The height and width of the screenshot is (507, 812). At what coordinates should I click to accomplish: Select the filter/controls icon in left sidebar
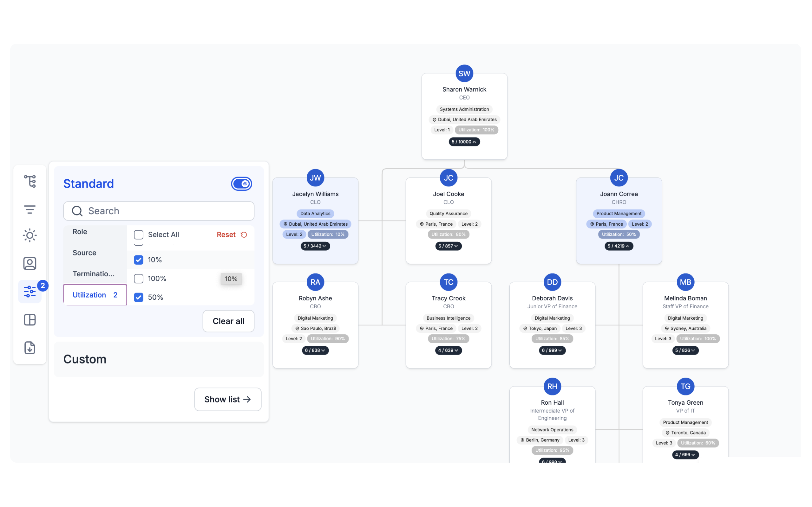[30, 291]
